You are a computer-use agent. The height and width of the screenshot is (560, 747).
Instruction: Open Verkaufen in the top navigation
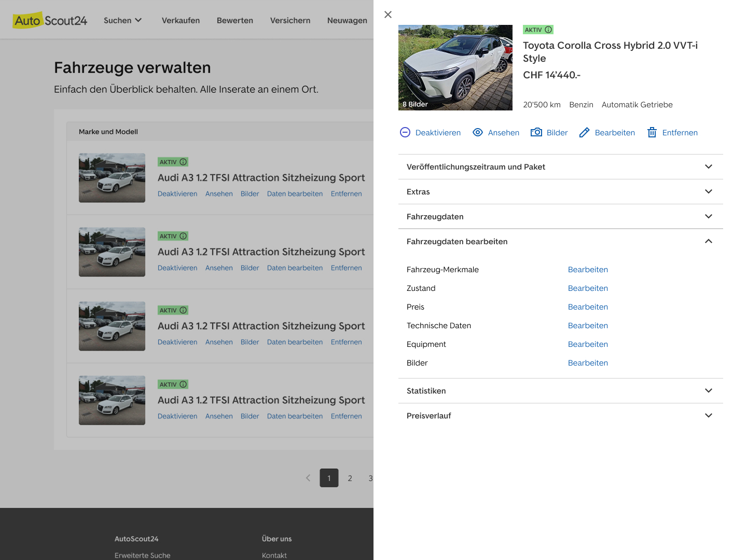pos(181,20)
